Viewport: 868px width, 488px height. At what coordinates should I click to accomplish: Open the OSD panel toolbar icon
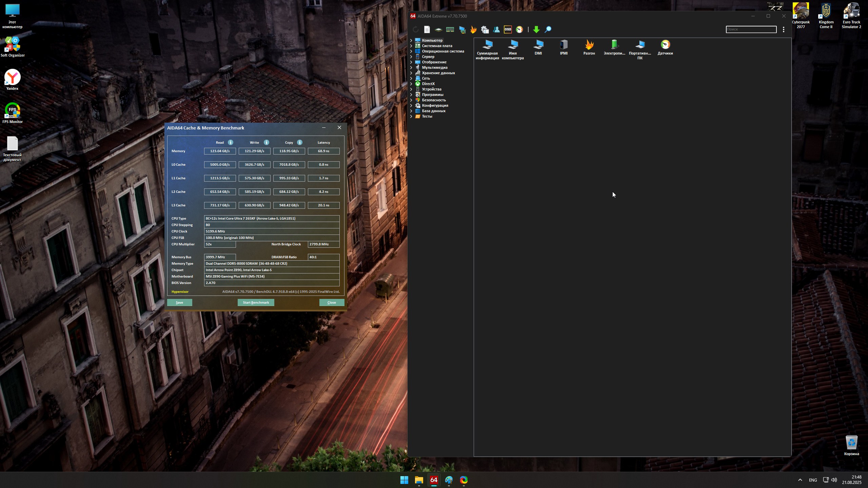coord(508,29)
